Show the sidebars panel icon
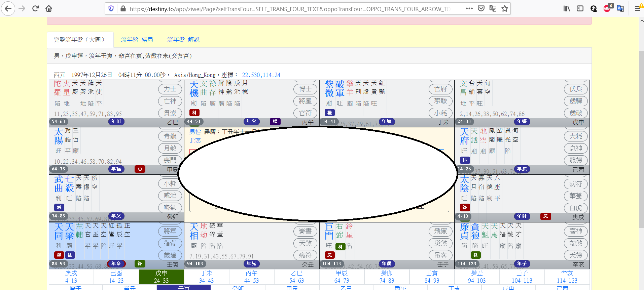 pyautogui.click(x=580, y=9)
